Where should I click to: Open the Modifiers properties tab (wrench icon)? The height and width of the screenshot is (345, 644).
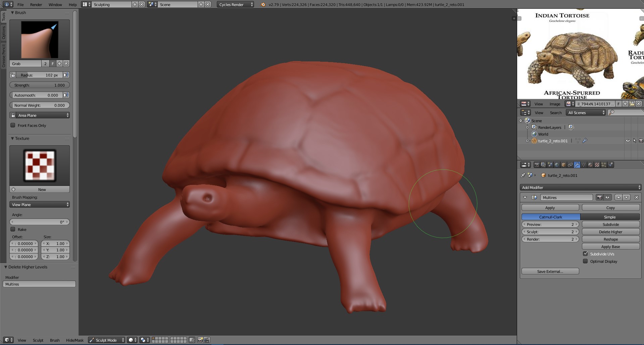577,165
